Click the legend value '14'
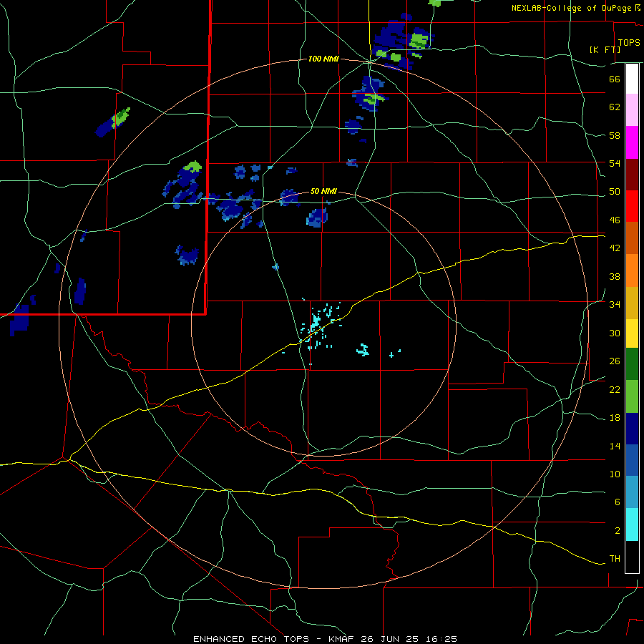The width and height of the screenshot is (644, 644). pos(615,446)
